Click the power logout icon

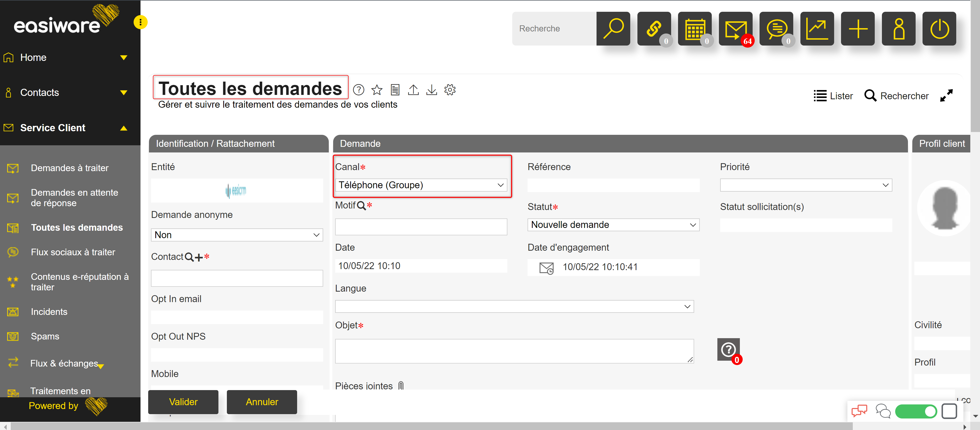pyautogui.click(x=939, y=29)
